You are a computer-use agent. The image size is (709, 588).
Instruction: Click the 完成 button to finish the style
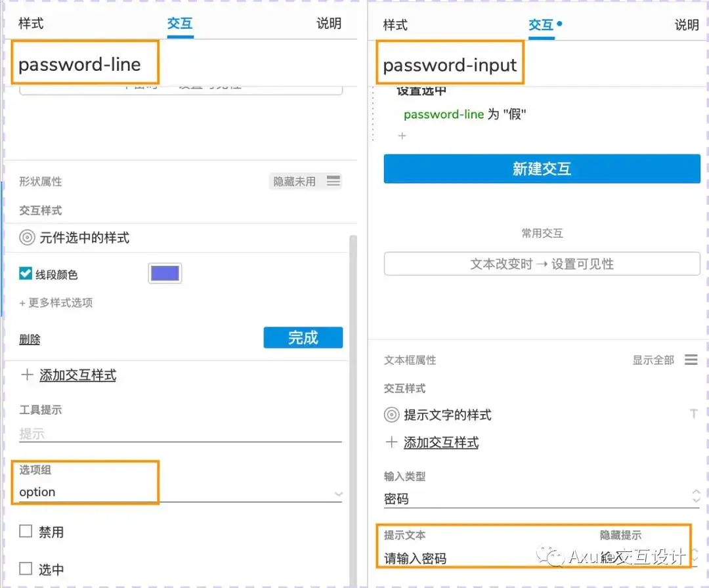pyautogui.click(x=303, y=337)
